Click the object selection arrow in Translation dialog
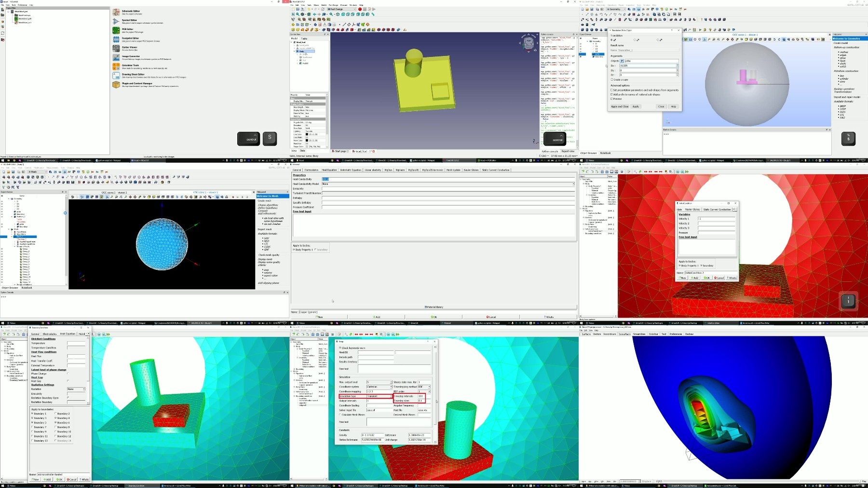 (x=622, y=61)
